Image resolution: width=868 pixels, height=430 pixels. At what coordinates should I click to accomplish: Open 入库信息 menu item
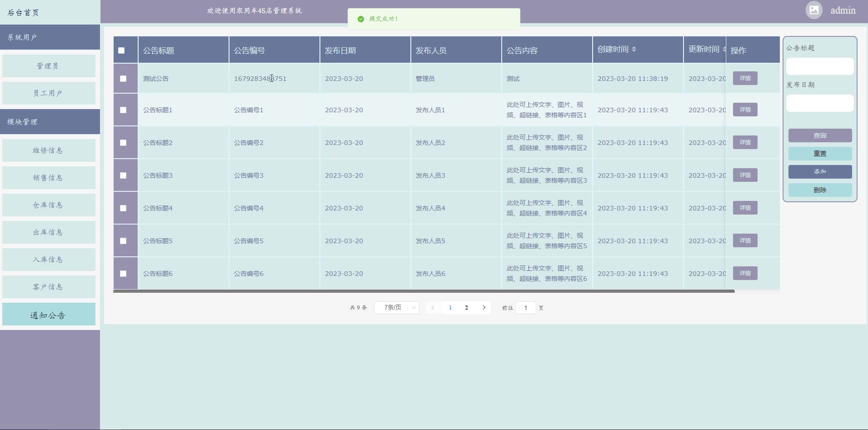[x=49, y=260]
